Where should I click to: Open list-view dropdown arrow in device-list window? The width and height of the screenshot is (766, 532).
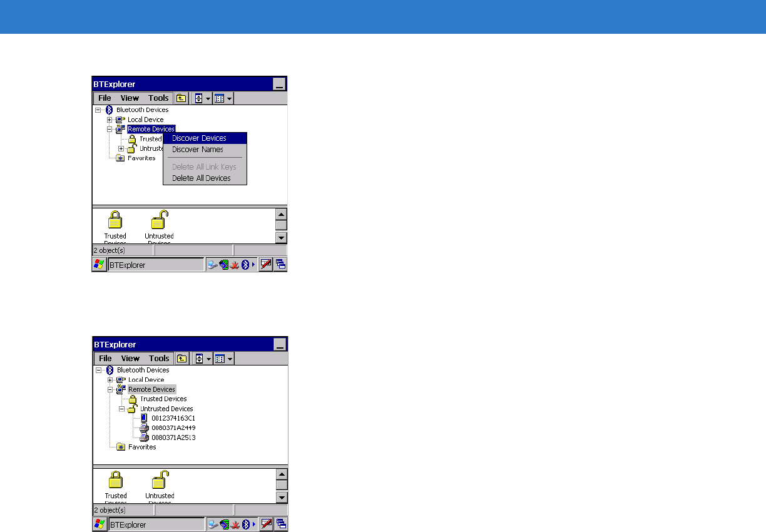point(230,359)
